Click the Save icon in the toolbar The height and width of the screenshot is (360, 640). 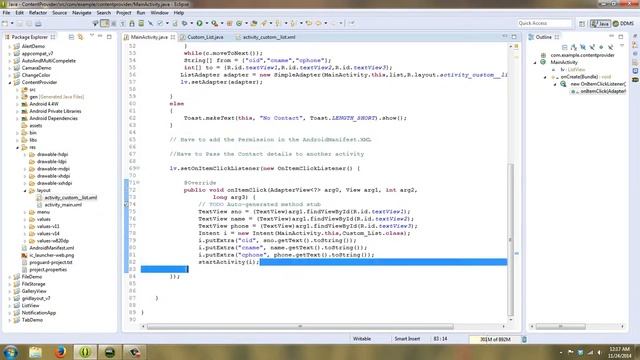click(x=19, y=23)
